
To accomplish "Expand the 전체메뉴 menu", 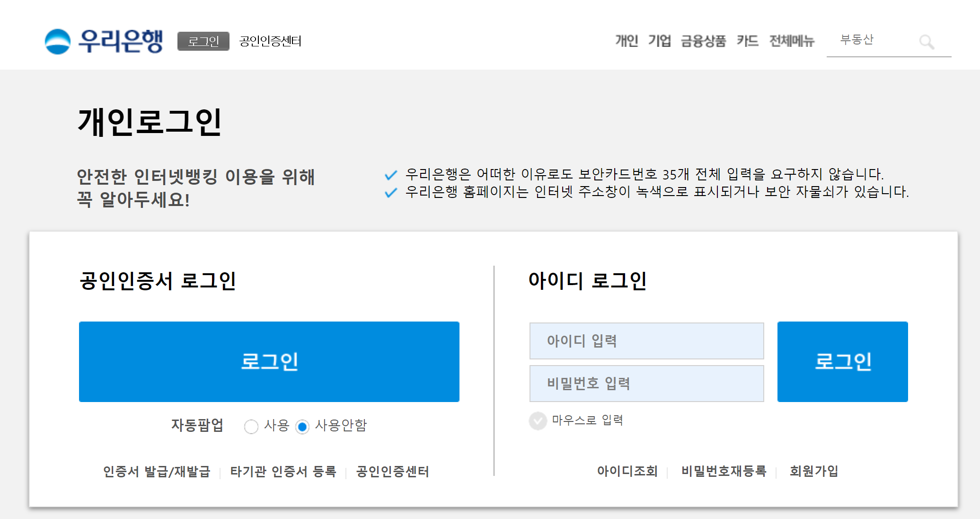I will point(792,41).
